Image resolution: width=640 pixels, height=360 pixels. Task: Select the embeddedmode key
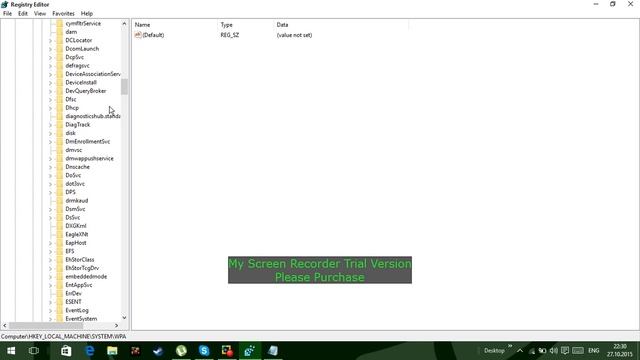click(86, 277)
